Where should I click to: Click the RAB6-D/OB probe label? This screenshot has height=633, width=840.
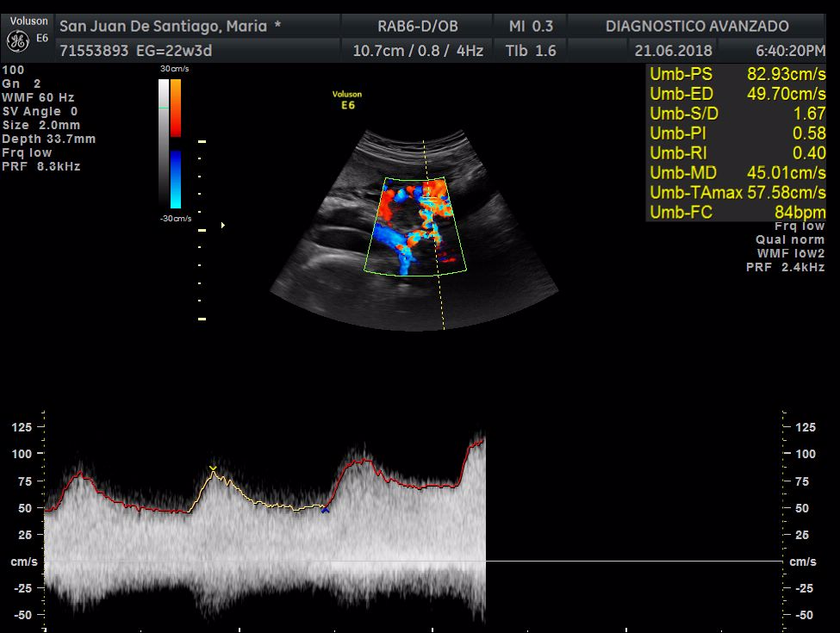pos(418,26)
